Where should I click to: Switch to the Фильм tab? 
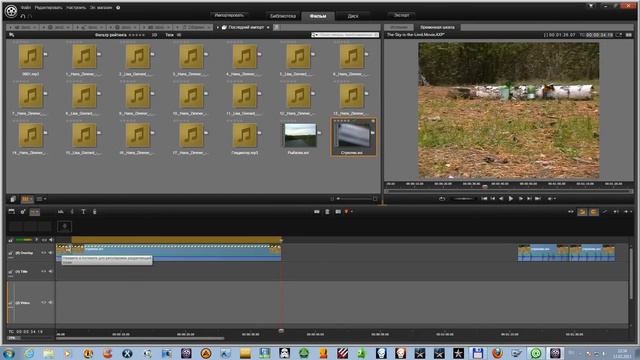click(318, 16)
